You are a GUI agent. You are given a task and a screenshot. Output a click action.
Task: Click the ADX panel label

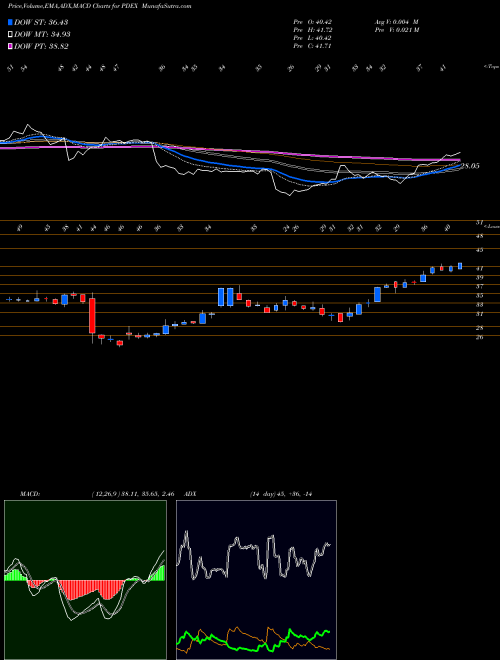(x=191, y=494)
